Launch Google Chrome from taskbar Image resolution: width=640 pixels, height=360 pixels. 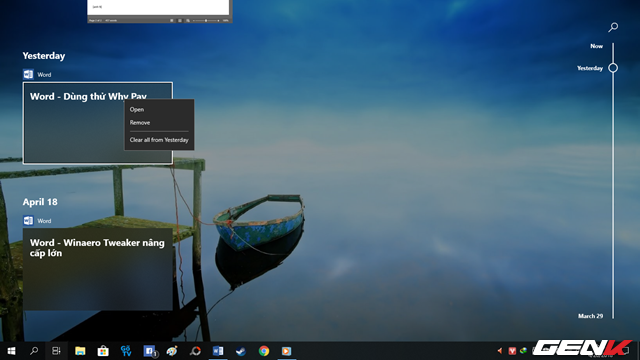pyautogui.click(x=264, y=351)
